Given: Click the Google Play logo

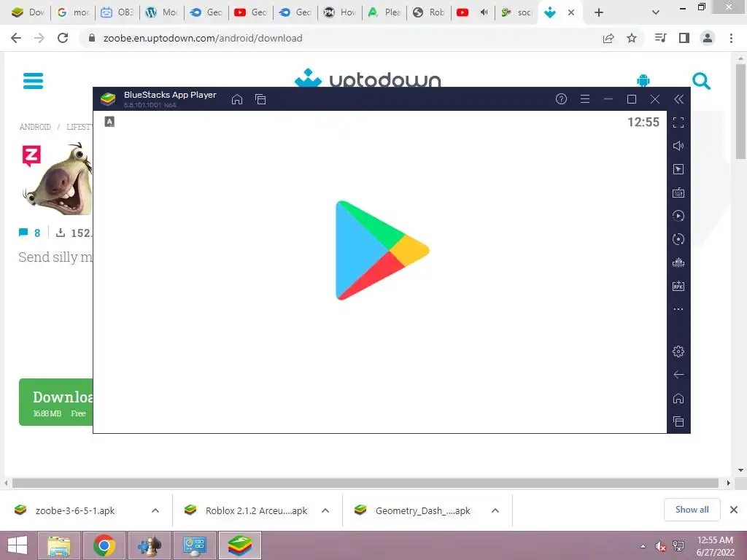Looking at the screenshot, I should pyautogui.click(x=382, y=251).
